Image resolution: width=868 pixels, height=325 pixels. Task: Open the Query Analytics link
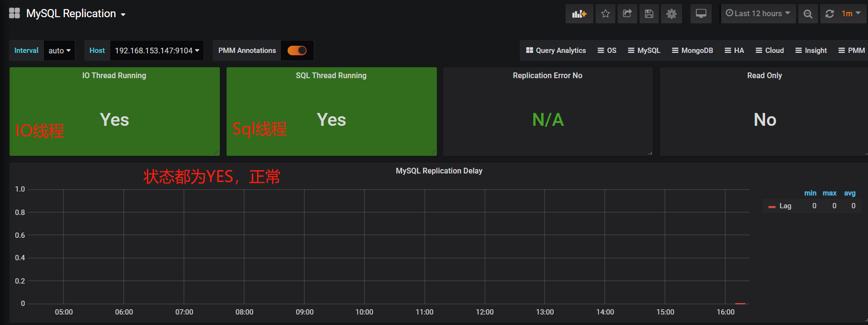[x=556, y=51]
